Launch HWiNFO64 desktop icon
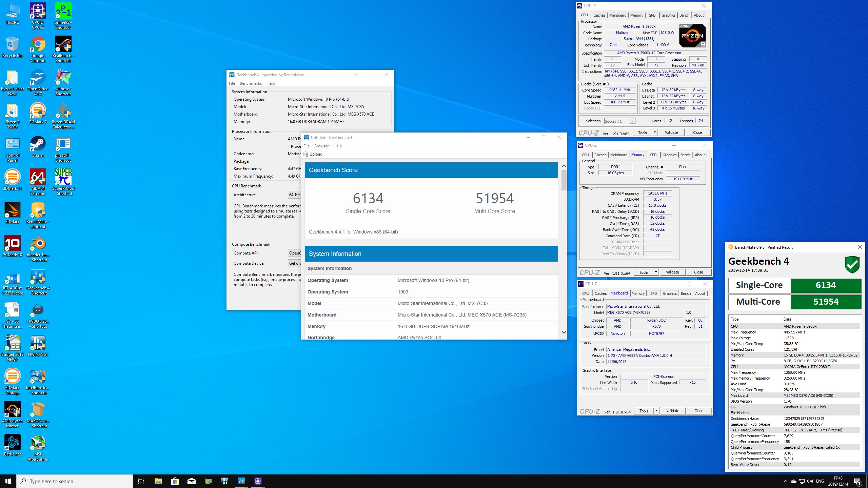Screen dimensions: 868x488 click(x=38, y=346)
